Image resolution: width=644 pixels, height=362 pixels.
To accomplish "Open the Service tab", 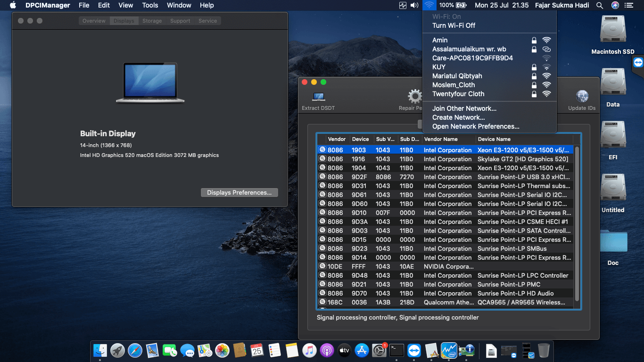I will coord(208,21).
